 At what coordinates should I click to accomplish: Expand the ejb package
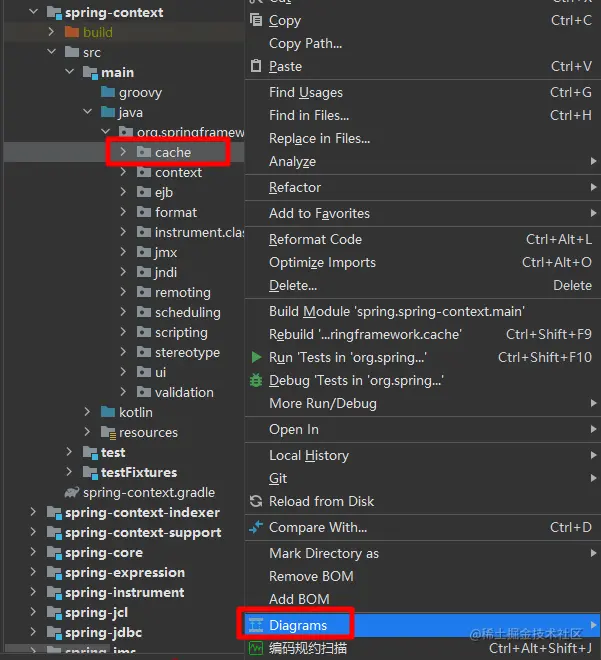[x=123, y=192]
